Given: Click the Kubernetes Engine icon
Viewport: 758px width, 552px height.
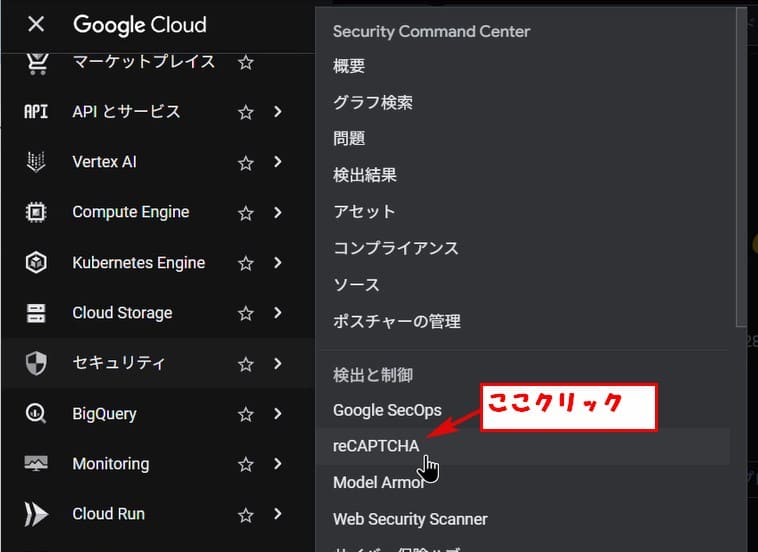Looking at the screenshot, I should 36,263.
